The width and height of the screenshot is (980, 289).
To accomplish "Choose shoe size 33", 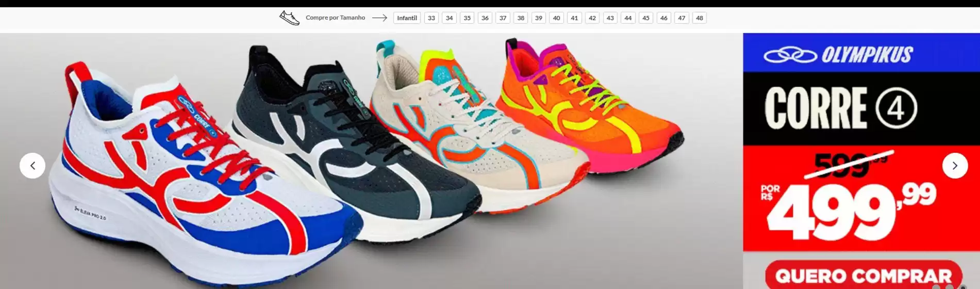I will coord(431,18).
